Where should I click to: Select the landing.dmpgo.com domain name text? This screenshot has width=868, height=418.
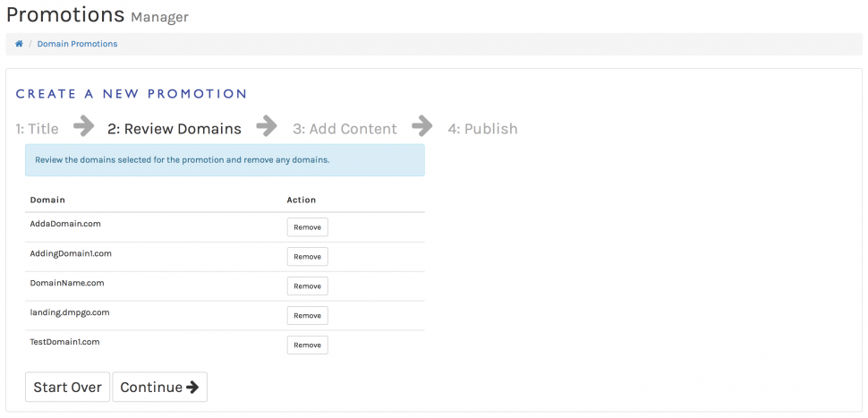point(70,312)
